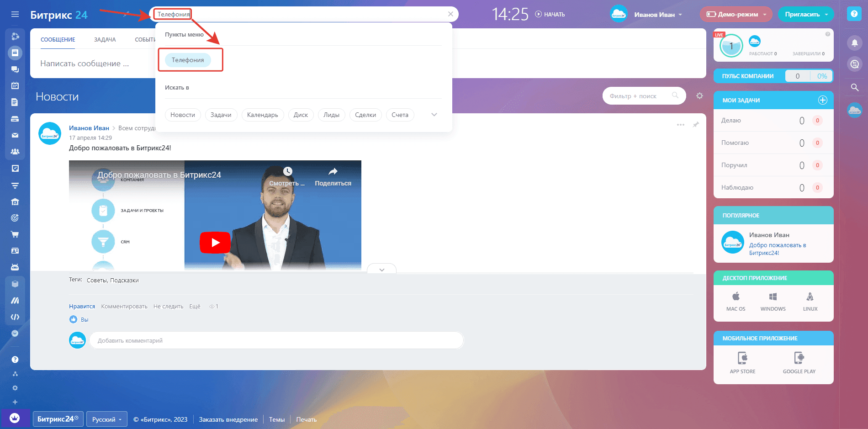Click the help question mark icon top right
This screenshot has width=868, height=429.
pyautogui.click(x=854, y=14)
